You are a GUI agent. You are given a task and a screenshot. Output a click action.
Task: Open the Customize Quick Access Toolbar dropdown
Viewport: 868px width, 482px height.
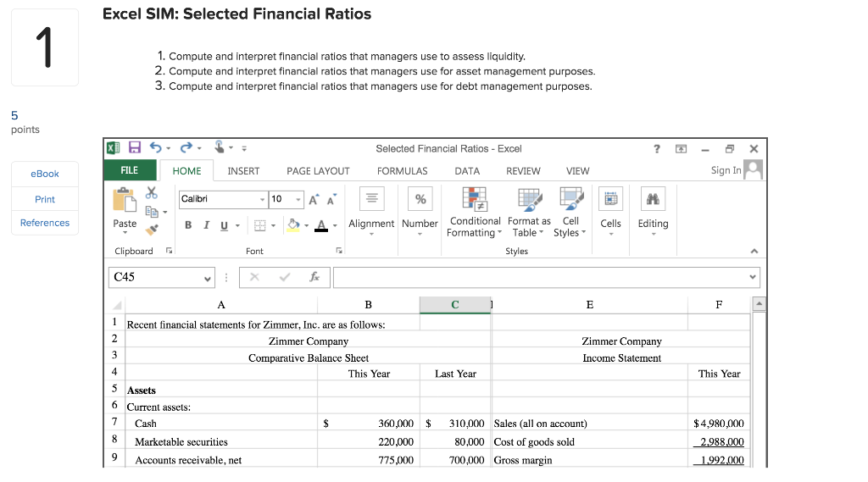244,148
